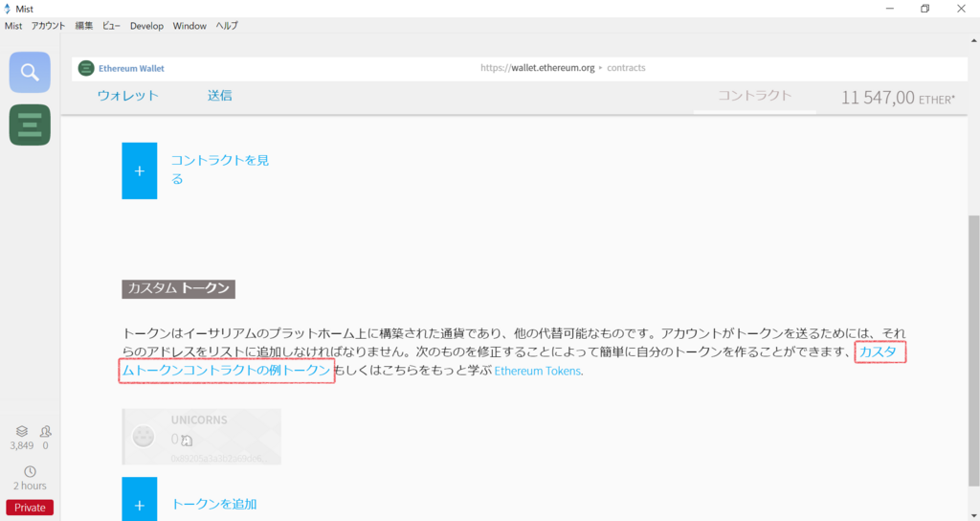Screen dimensions: 980x521
Task: Select the Ethereum Wallet sidebar icon
Action: tap(30, 125)
